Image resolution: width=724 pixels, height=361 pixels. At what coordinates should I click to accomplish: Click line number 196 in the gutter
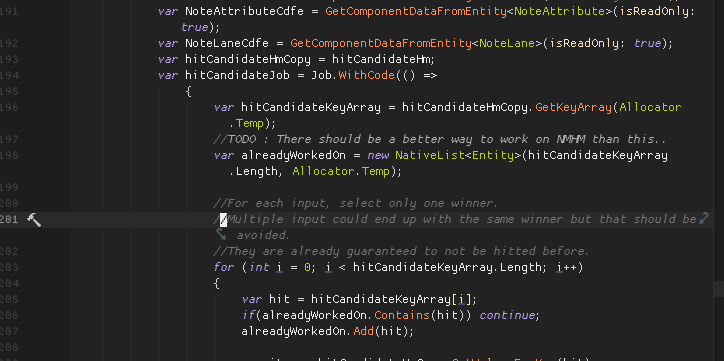point(8,108)
